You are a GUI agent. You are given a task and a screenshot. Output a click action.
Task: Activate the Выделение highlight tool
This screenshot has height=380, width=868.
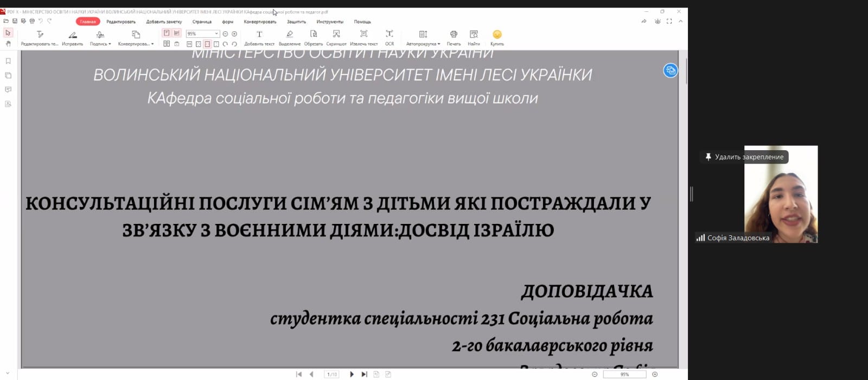(290, 38)
